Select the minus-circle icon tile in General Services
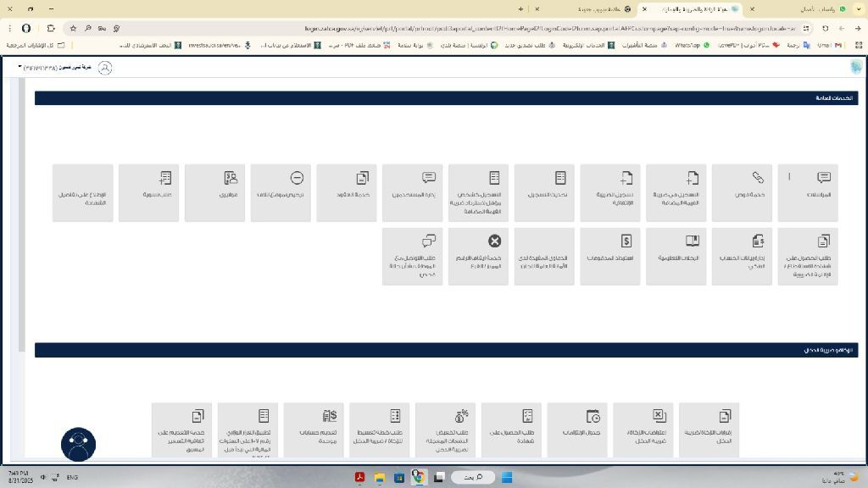 (x=281, y=193)
